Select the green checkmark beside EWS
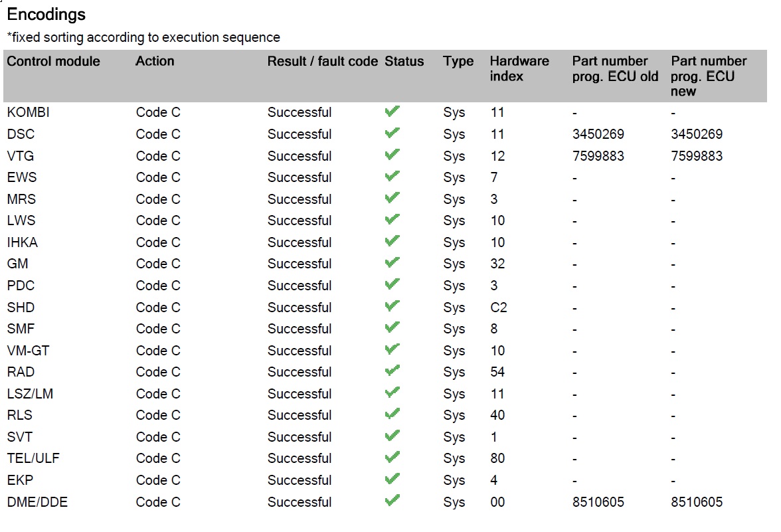The width and height of the screenshot is (781, 532). 392,176
